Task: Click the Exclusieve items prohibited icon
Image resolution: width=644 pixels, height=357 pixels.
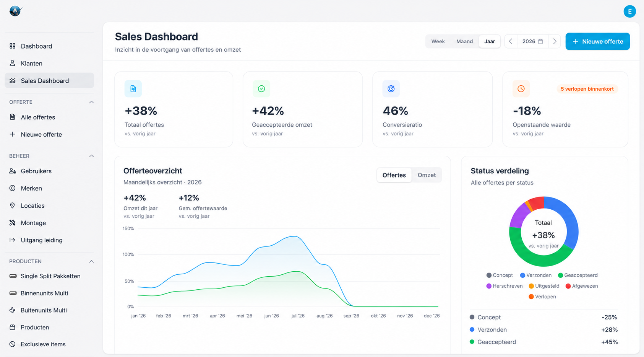Action: [x=13, y=344]
